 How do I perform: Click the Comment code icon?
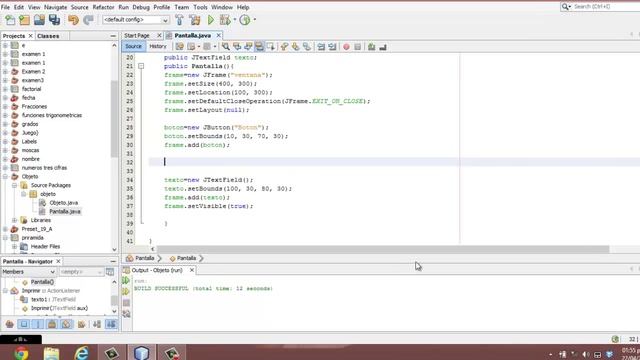click(371, 47)
